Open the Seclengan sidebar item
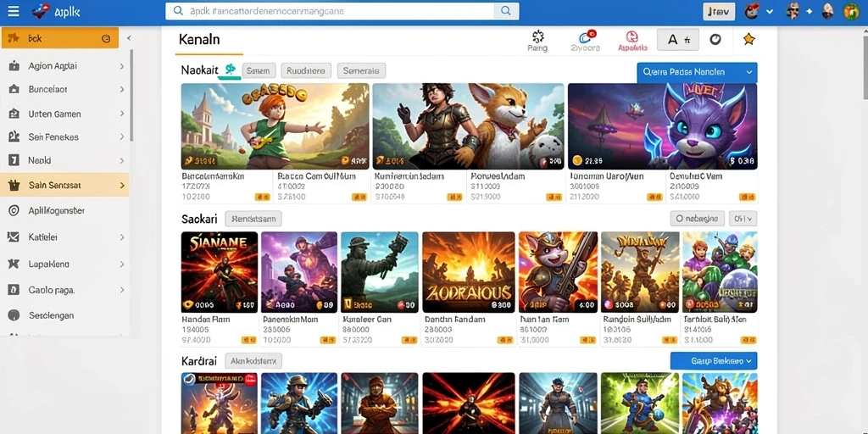This screenshot has height=434, width=868. click(x=64, y=315)
